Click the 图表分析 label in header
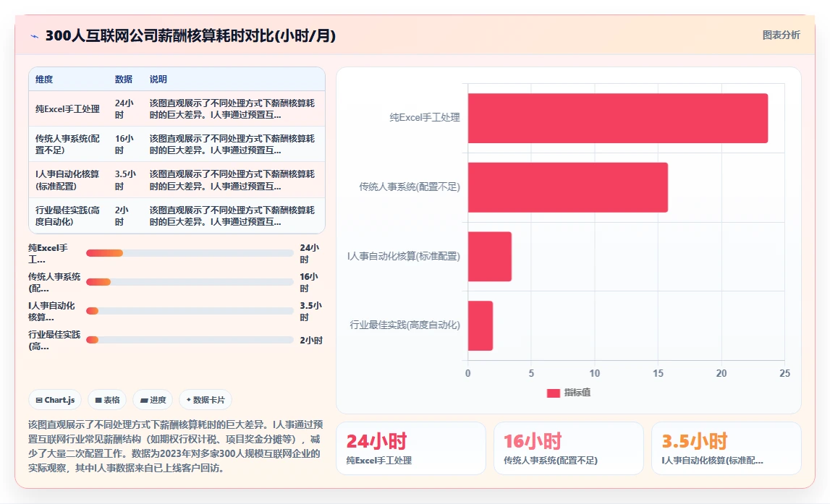Image resolution: width=830 pixels, height=504 pixels. pos(781,35)
